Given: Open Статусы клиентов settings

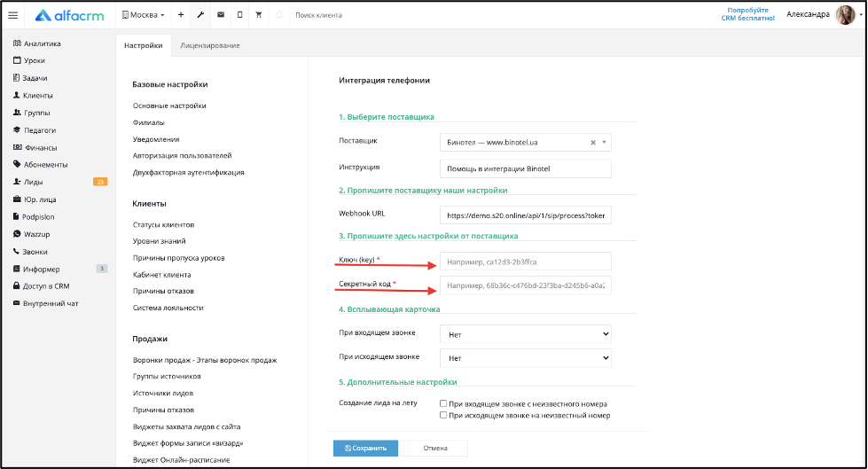Looking at the screenshot, I should point(163,224).
